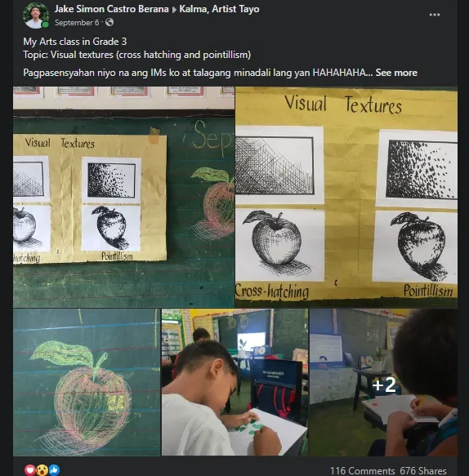
Task: Click the arrow between author and group
Action: (174, 10)
